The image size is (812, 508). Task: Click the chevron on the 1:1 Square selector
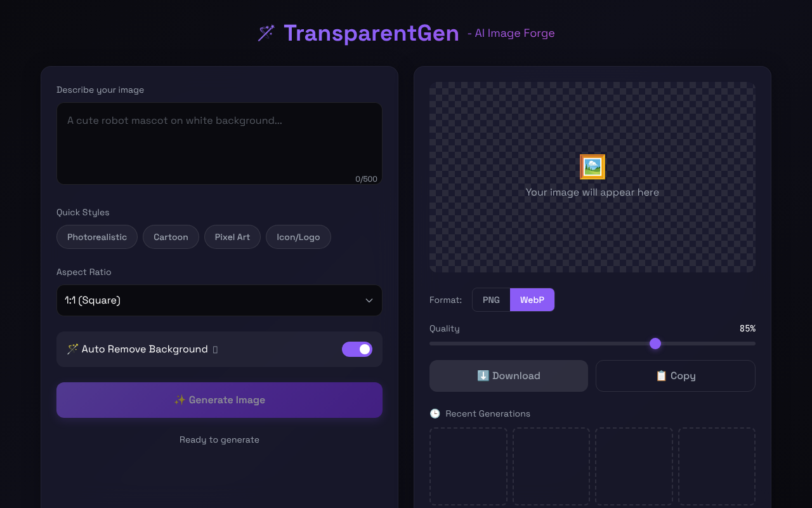click(x=369, y=300)
